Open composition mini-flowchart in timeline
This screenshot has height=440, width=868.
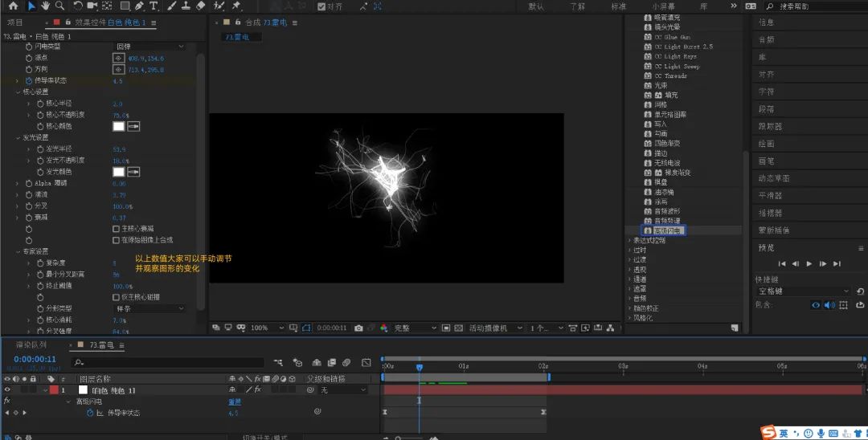coord(278,363)
